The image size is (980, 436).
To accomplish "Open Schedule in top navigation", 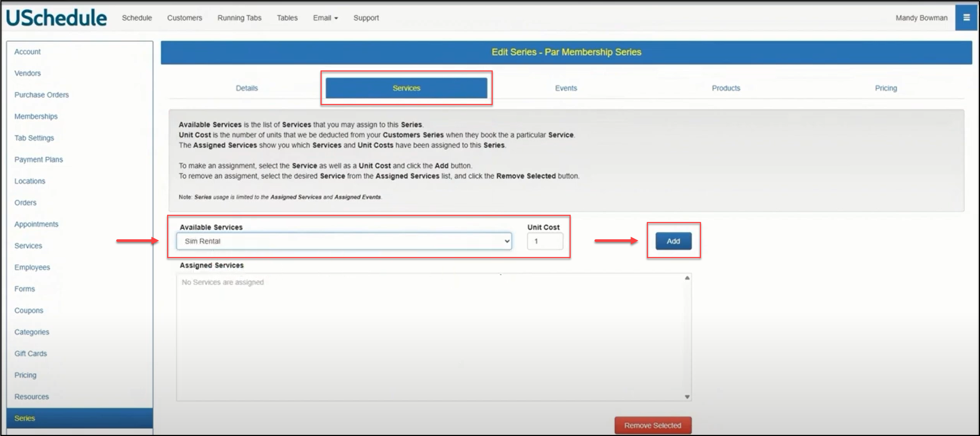I will (136, 18).
